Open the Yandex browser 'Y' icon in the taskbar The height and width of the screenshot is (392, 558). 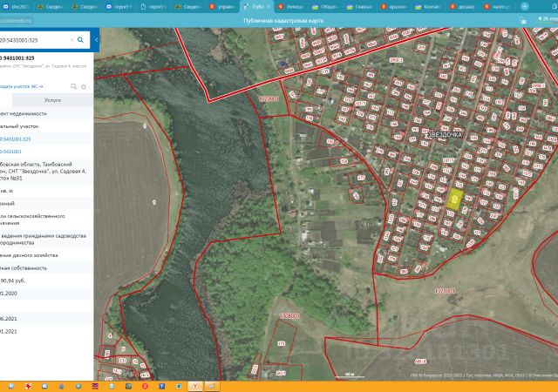click(195, 386)
